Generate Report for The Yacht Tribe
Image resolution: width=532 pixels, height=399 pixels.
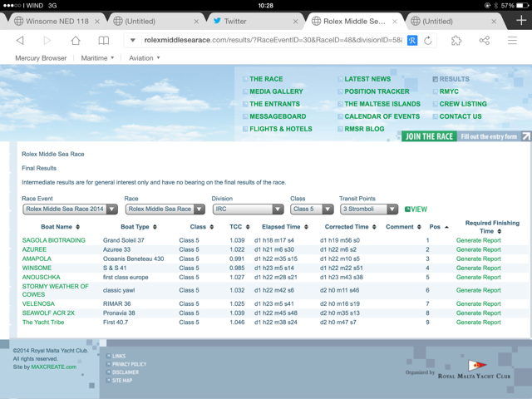point(479,323)
